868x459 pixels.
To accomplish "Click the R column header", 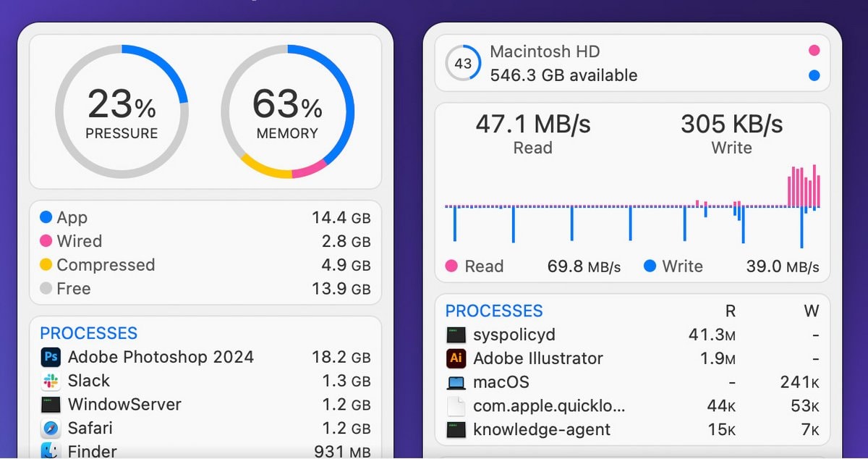I will pos(731,311).
